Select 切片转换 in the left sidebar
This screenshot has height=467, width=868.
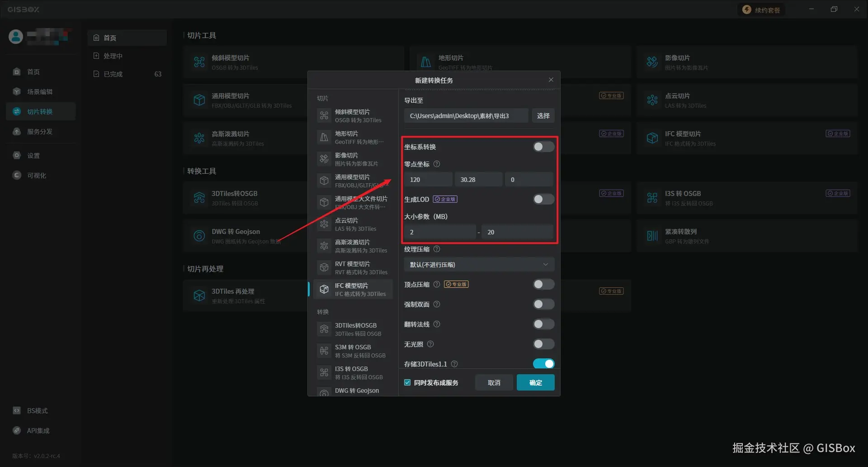click(41, 111)
